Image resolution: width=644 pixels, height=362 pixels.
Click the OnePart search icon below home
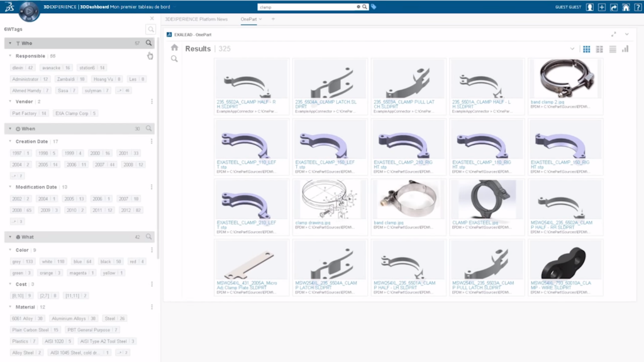tap(175, 58)
